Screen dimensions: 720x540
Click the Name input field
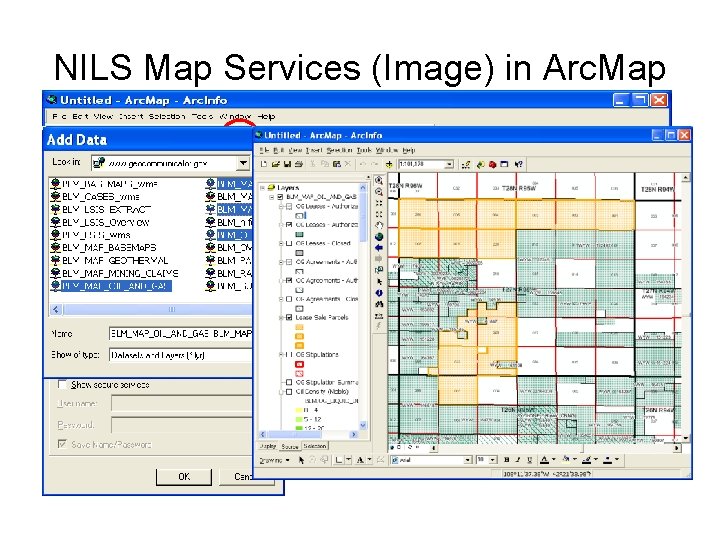coord(180,333)
